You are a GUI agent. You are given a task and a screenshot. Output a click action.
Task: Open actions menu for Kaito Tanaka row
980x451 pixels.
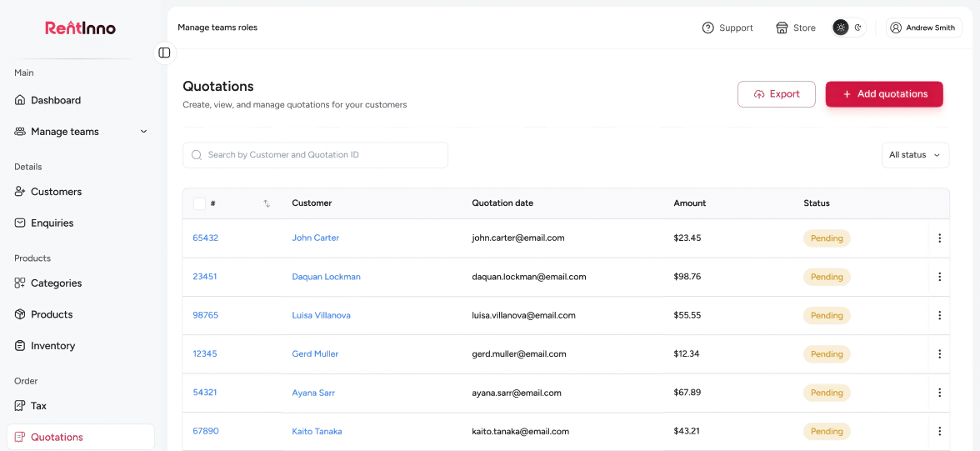point(939,431)
